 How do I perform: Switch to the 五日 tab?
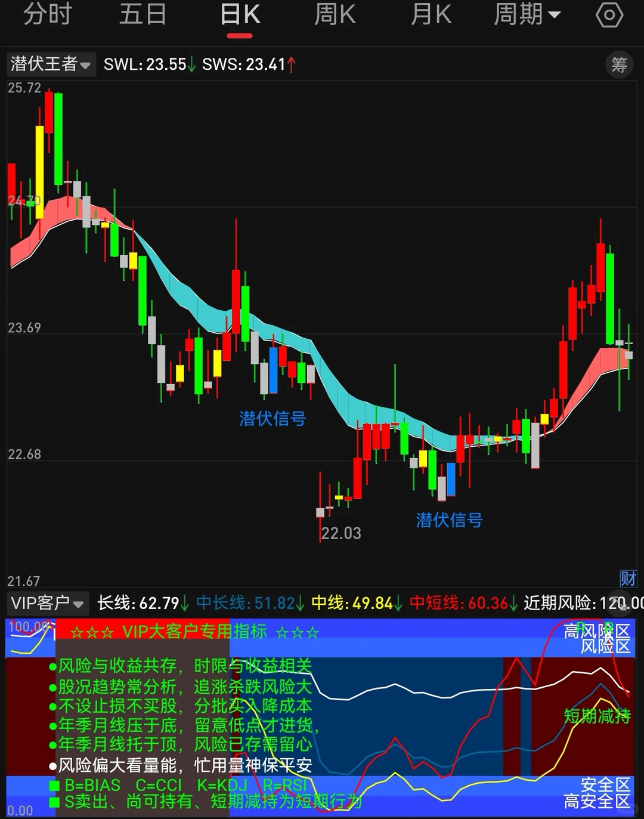pos(143,14)
